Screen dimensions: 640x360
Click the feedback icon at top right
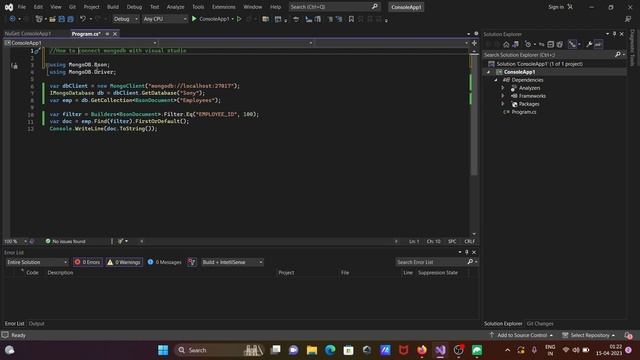click(x=628, y=19)
